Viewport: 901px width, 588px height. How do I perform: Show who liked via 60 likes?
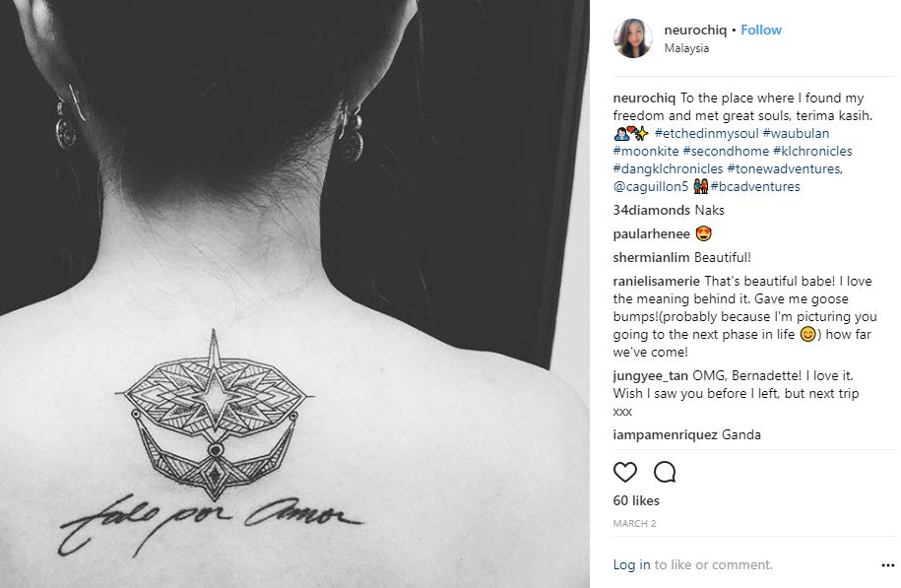click(x=636, y=500)
